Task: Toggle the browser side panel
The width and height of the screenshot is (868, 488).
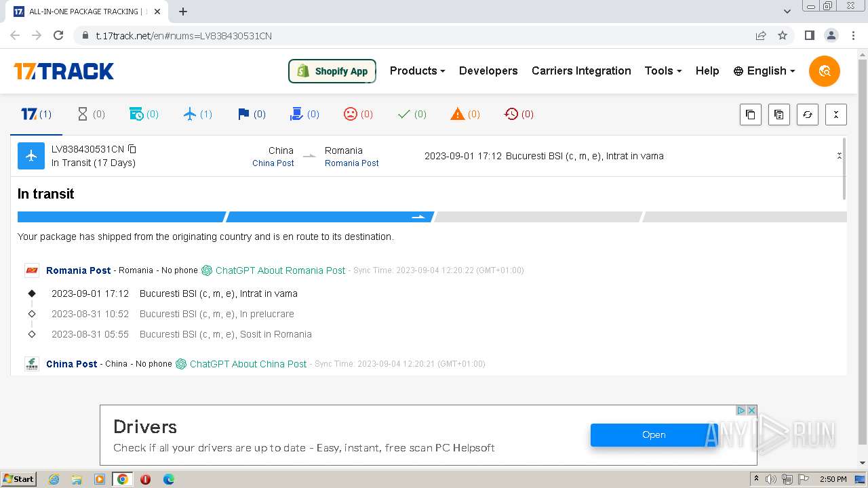Action: [809, 35]
